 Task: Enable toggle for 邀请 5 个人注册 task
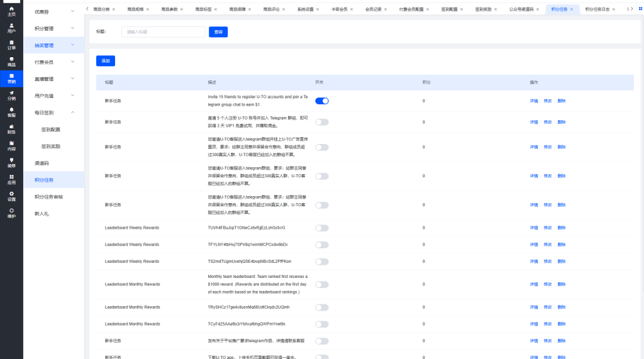coord(322,122)
